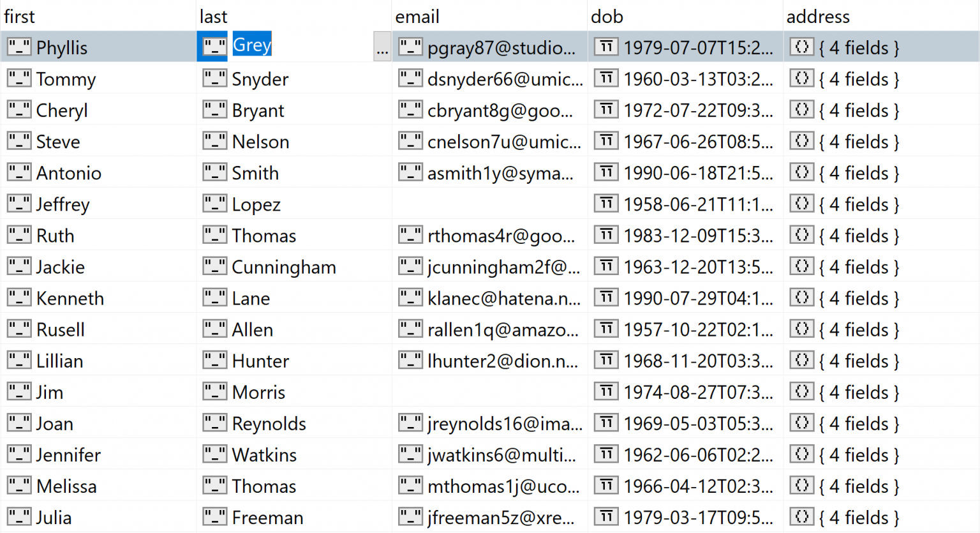The height and width of the screenshot is (533, 980).
Task: Click the ellipsis button in the selected Grey cell
Action: pos(382,47)
